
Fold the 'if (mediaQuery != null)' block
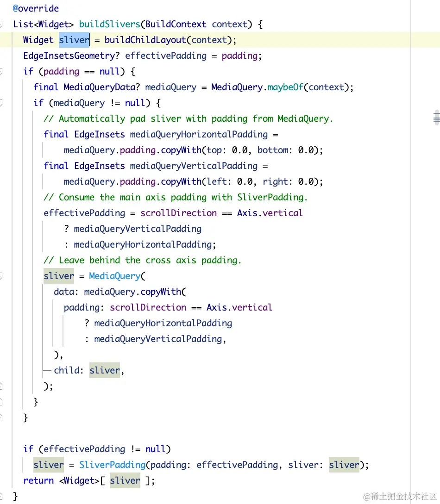point(1,103)
